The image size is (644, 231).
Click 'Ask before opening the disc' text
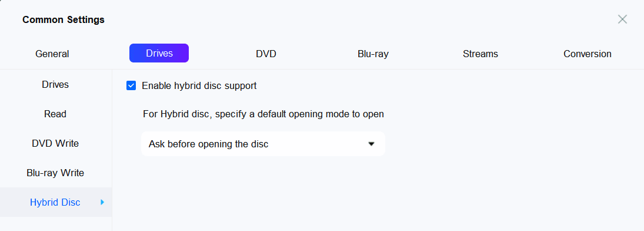208,144
